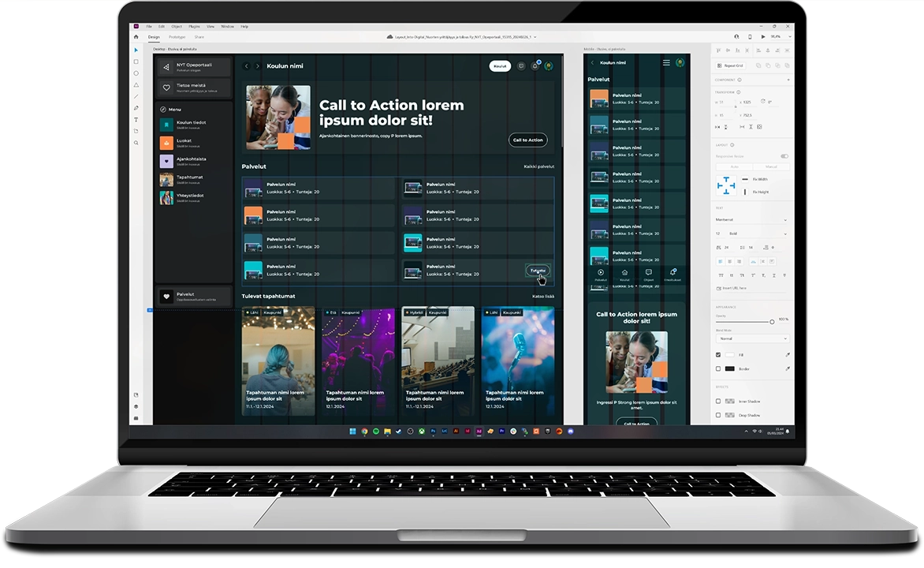Click the Call to Action button on the banner
Image resolution: width=924 pixels, height=568 pixels.
point(527,140)
